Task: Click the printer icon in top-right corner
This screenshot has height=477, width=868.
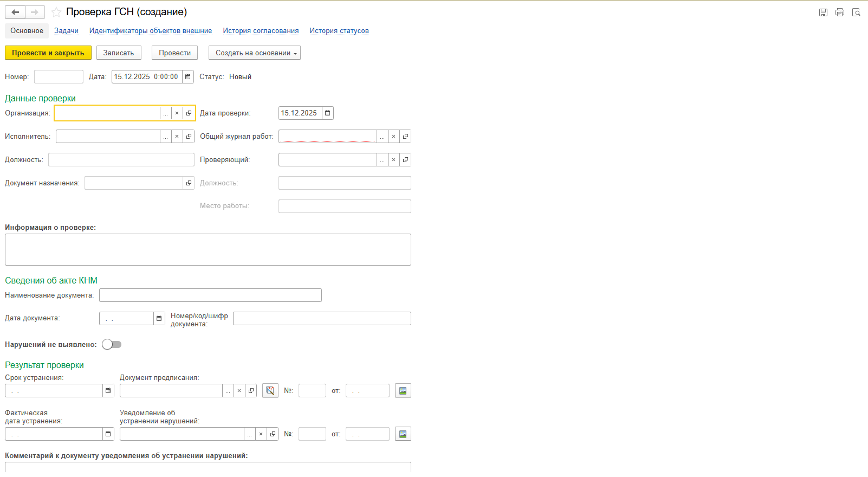Action: (839, 12)
